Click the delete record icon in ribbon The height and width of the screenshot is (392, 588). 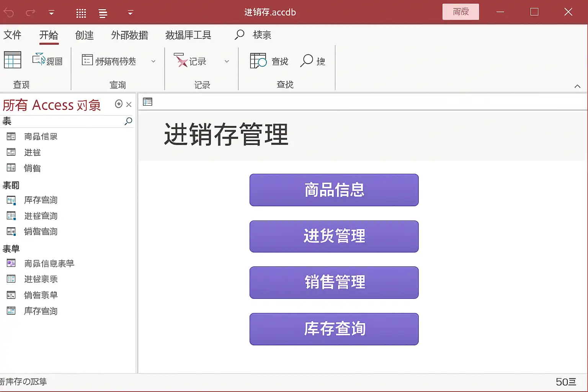(180, 60)
